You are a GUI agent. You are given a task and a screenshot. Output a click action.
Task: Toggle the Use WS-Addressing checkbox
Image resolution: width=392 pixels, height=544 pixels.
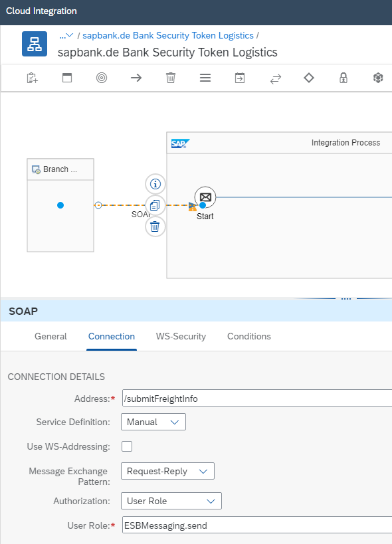pyautogui.click(x=127, y=446)
